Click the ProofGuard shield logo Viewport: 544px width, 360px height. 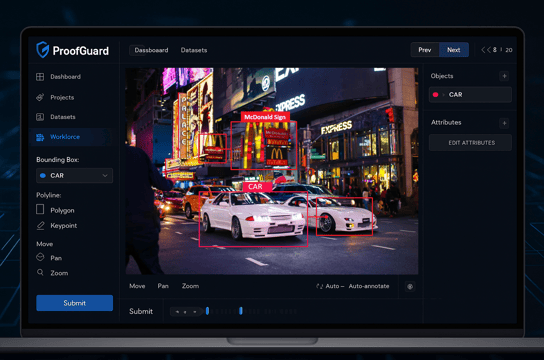coord(42,50)
